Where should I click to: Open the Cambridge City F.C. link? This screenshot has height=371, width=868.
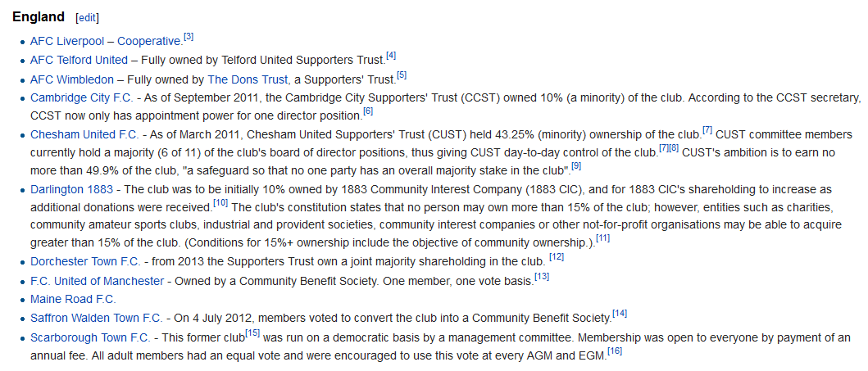pos(81,97)
